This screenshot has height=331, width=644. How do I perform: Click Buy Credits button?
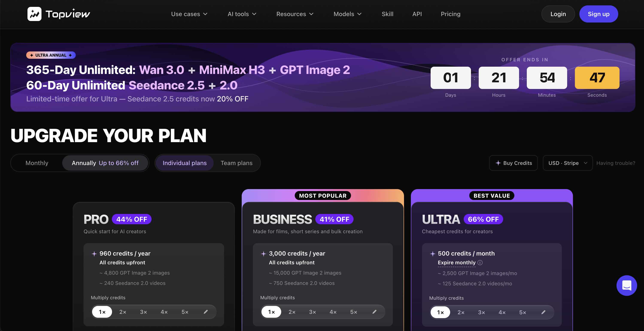point(513,163)
